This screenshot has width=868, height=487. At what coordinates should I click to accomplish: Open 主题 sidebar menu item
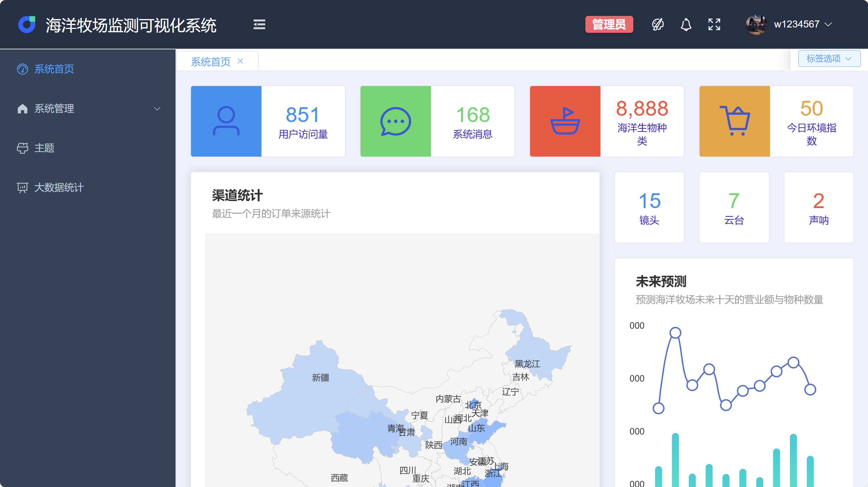44,148
